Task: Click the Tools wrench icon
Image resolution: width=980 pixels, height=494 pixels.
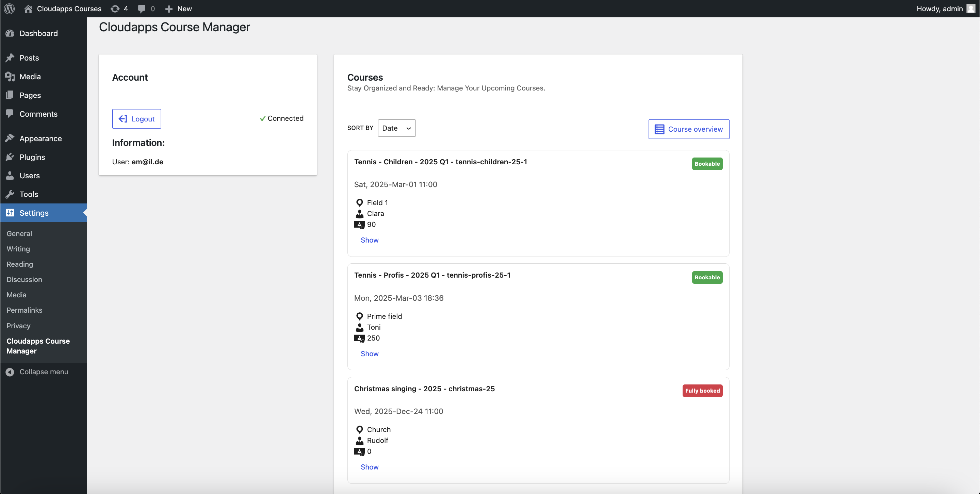Action: [10, 194]
